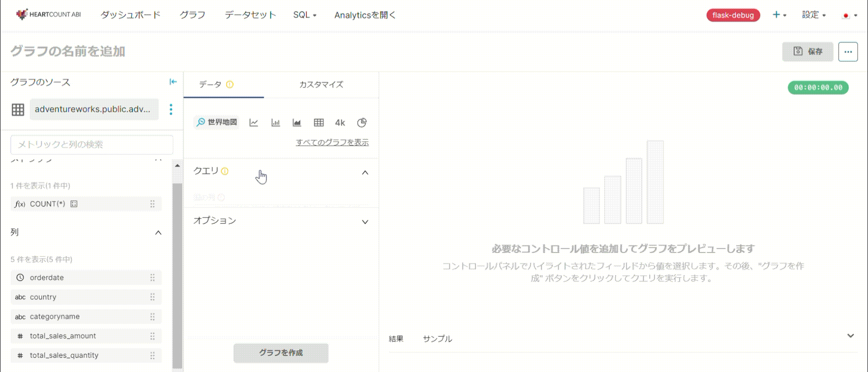The height and width of the screenshot is (372, 868).
Task: Click the drag handle on orderdate row
Action: [152, 277]
